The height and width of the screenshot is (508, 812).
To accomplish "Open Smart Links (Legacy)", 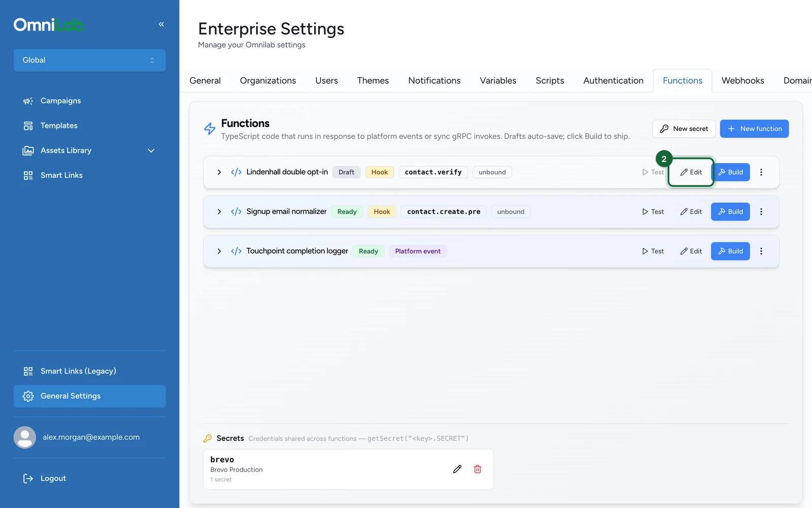I will click(89, 371).
